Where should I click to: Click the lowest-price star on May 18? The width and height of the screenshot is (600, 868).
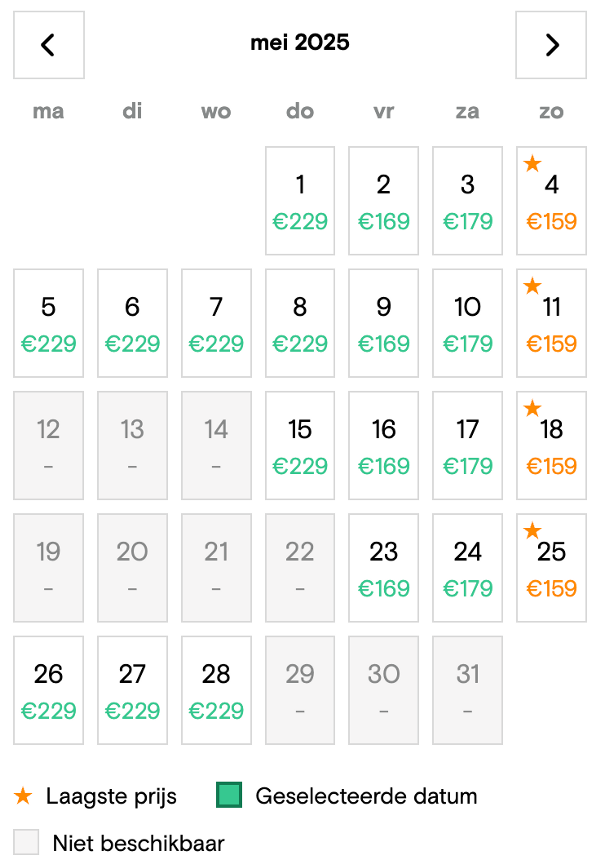[532, 408]
